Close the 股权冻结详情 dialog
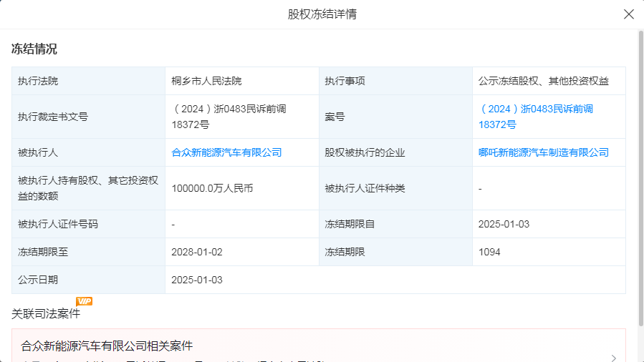The image size is (644, 362). pyautogui.click(x=629, y=14)
